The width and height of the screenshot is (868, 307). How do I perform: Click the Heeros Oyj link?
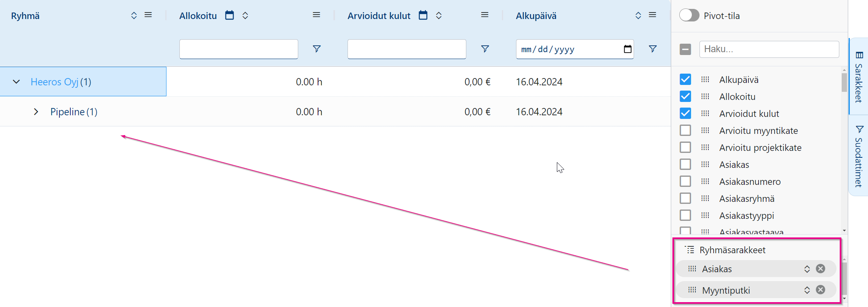coord(55,82)
